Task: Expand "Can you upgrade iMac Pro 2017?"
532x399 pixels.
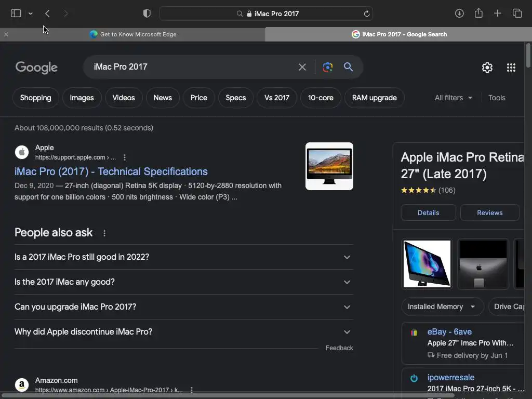Action: tap(183, 307)
